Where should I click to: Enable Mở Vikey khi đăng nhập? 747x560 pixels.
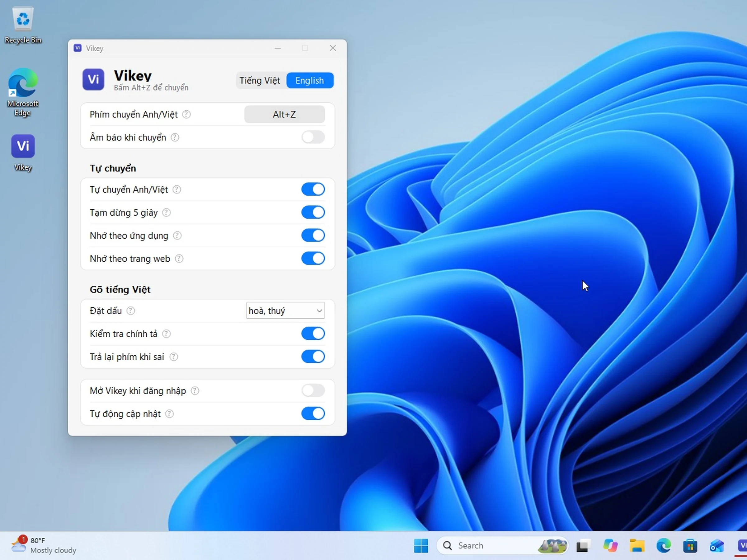[x=313, y=390]
